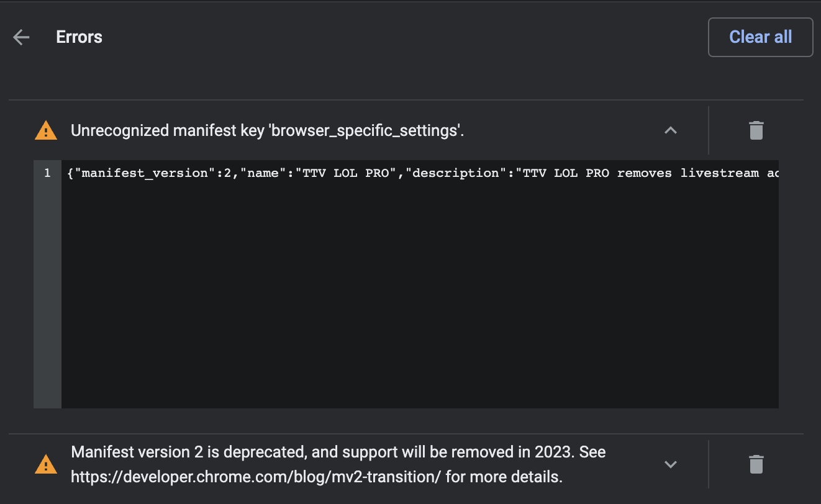Image resolution: width=821 pixels, height=504 pixels.
Task: Select line number 1 in the code gutter
Action: point(47,173)
